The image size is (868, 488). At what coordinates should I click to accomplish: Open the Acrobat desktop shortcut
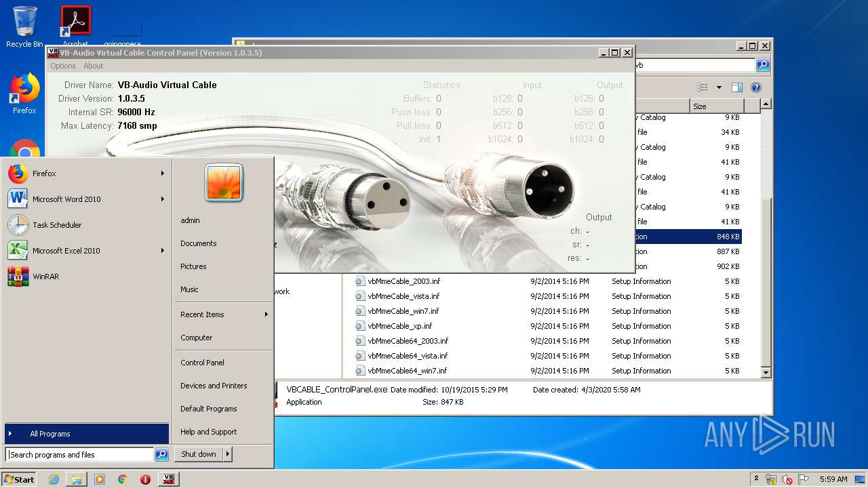click(75, 27)
